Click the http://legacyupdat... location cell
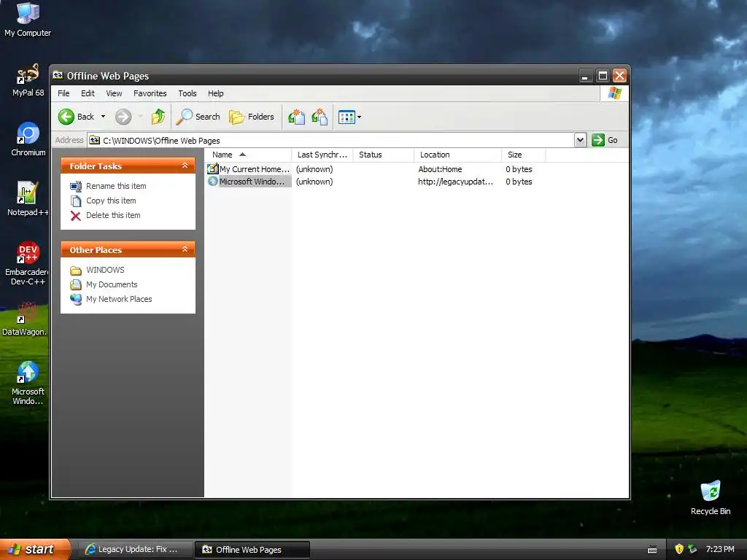Screen dimensions: 747x560 point(455,182)
